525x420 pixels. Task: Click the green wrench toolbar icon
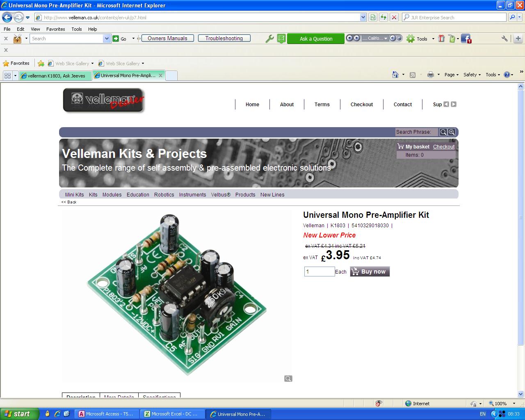[x=269, y=39]
